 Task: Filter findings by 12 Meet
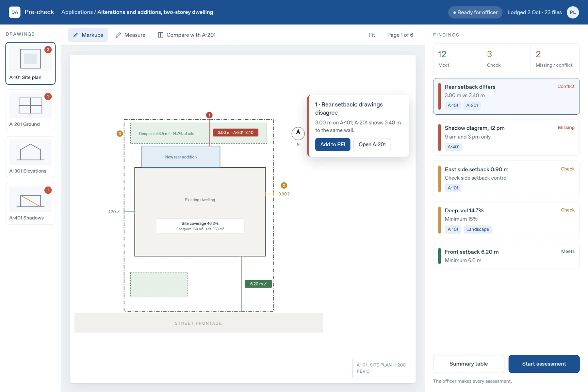pyautogui.click(x=458, y=58)
